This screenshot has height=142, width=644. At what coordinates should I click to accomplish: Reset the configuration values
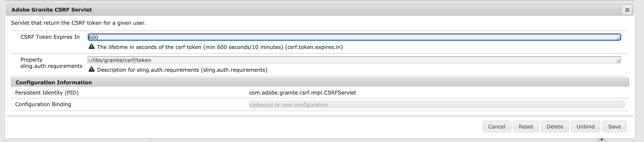point(526,126)
